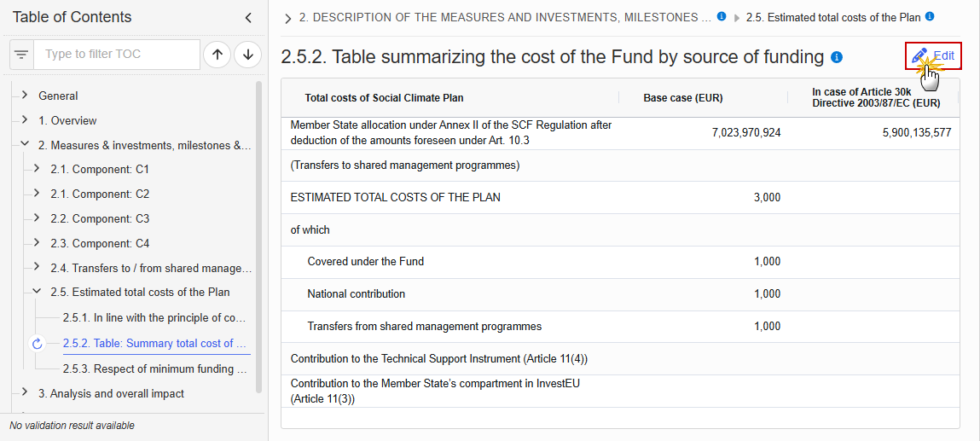Open 2.5. Estimated total costs breadcrumb link

tap(833, 18)
